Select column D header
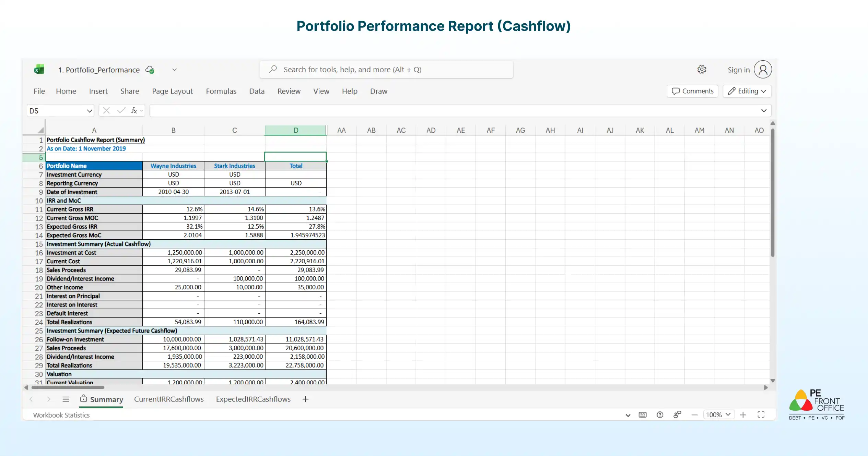868x456 pixels. click(296, 130)
